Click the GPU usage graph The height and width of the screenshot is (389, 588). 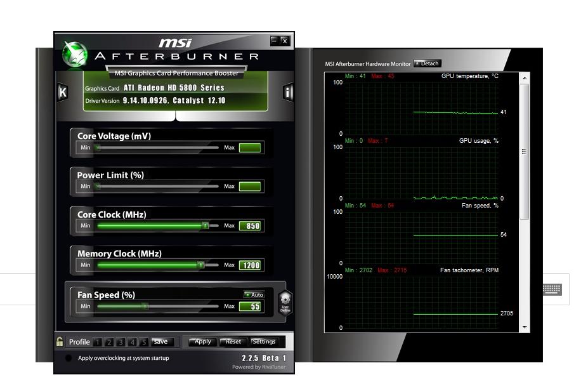click(x=421, y=173)
